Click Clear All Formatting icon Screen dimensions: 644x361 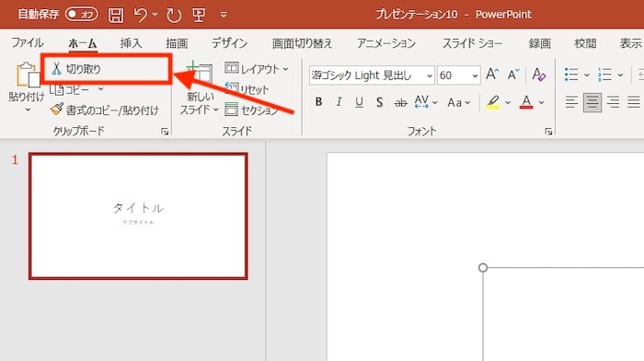538,75
